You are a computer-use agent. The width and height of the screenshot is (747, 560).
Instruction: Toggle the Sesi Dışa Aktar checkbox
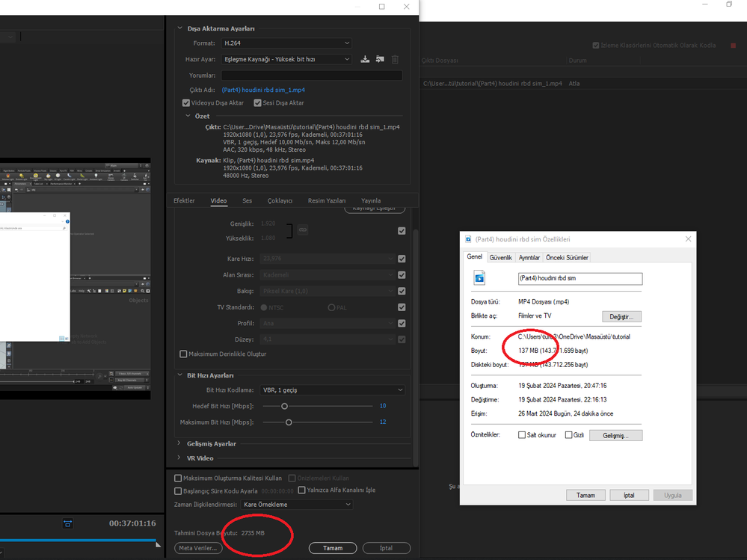tap(257, 103)
